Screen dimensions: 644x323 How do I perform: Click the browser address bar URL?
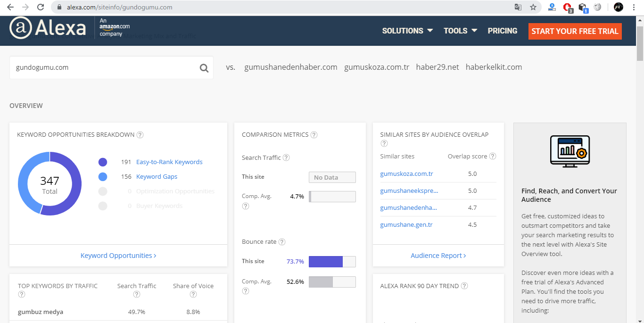click(119, 7)
